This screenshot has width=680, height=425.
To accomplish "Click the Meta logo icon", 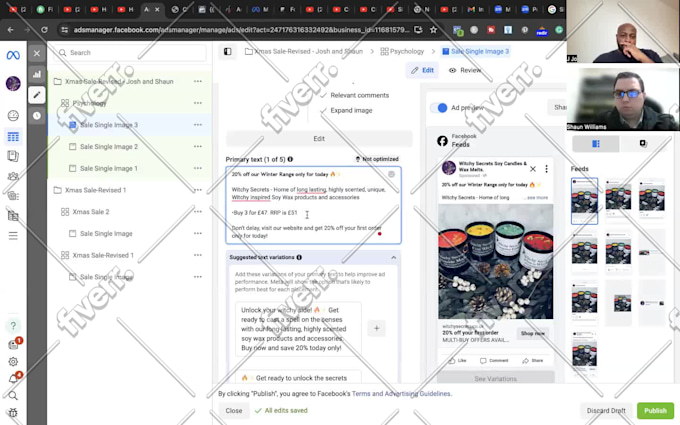I will (13, 55).
